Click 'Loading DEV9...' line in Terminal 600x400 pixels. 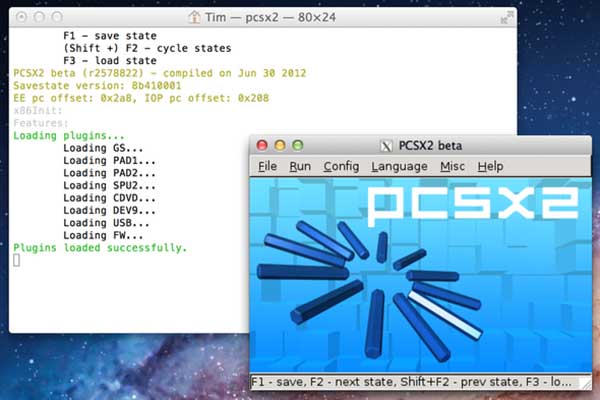109,211
